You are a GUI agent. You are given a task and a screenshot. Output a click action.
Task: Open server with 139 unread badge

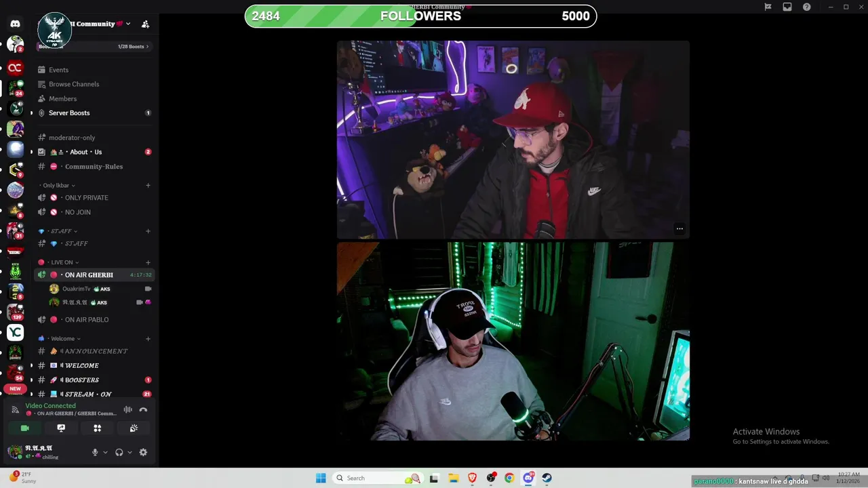[15, 312]
